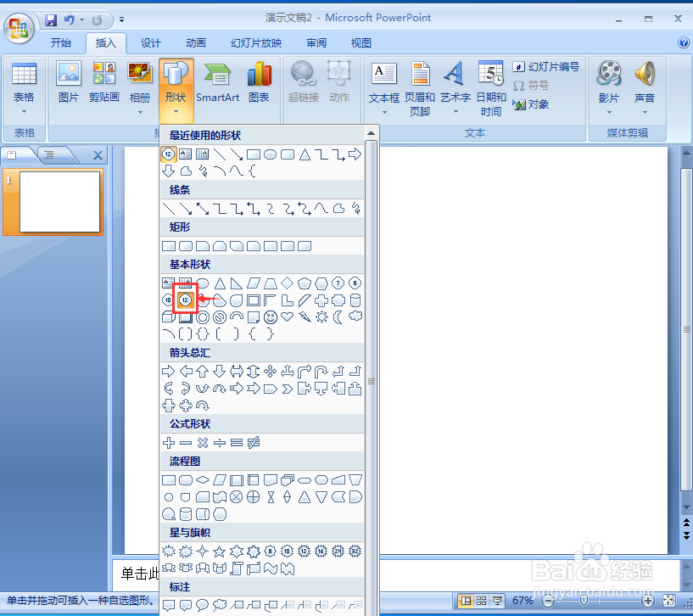Customize the Quick Access Toolbar dropdown

pos(121,20)
